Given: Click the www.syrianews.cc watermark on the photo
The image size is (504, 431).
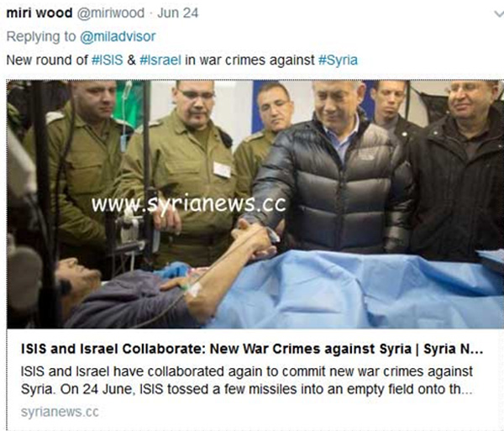Looking at the screenshot, I should click(189, 204).
